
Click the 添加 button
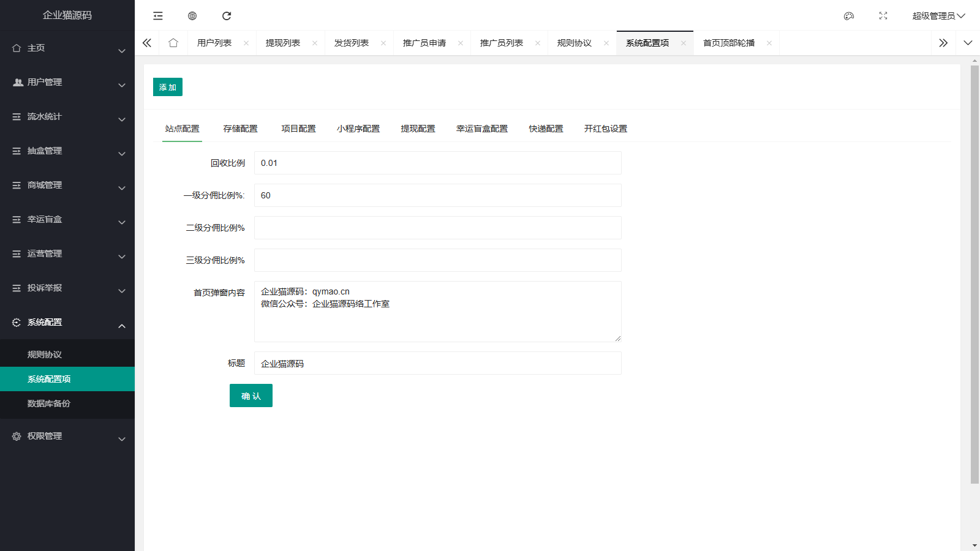click(x=168, y=87)
